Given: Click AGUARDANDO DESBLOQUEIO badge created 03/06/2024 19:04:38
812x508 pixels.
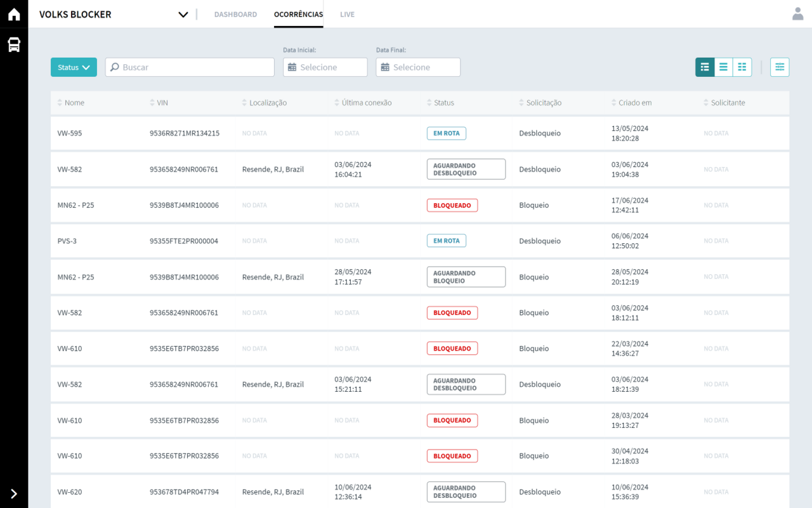Looking at the screenshot, I should (x=466, y=169).
